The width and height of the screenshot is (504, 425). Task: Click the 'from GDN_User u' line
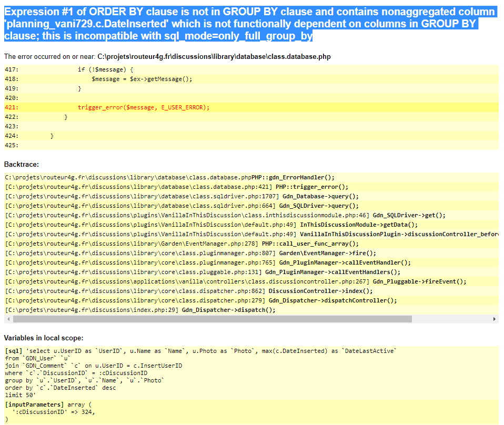coord(37,358)
